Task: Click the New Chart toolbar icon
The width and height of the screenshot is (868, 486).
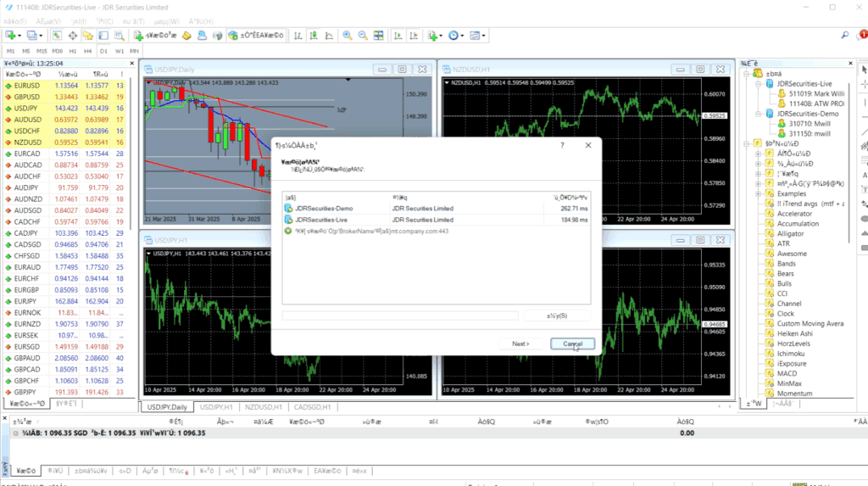Action: [10, 36]
